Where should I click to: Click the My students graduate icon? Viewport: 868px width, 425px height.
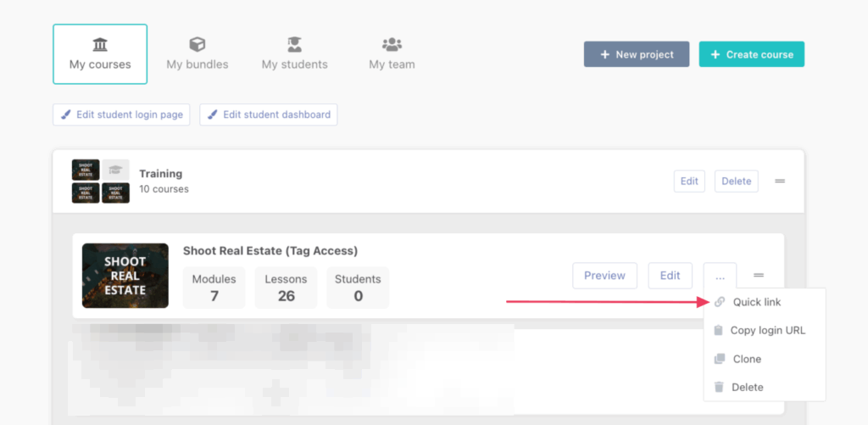point(294,44)
